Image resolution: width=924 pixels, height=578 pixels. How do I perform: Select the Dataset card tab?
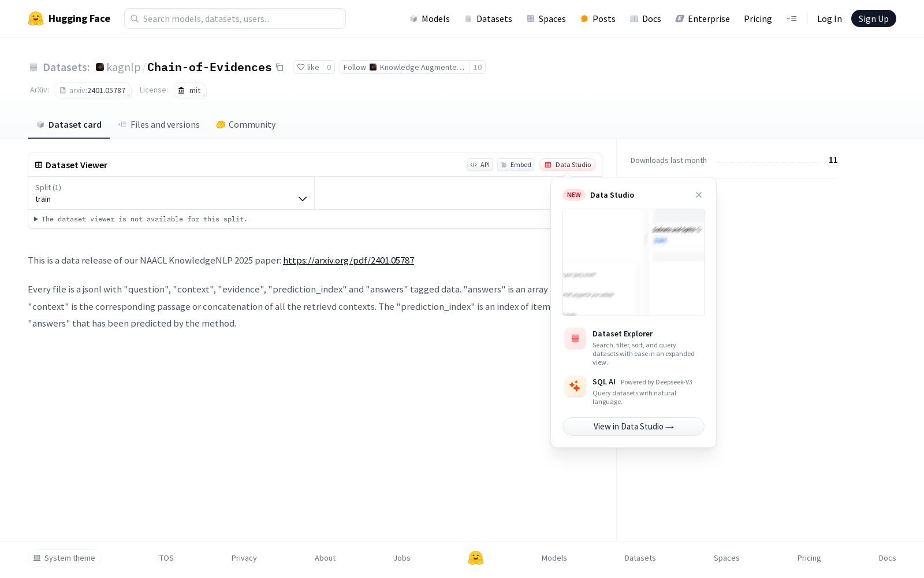69,124
